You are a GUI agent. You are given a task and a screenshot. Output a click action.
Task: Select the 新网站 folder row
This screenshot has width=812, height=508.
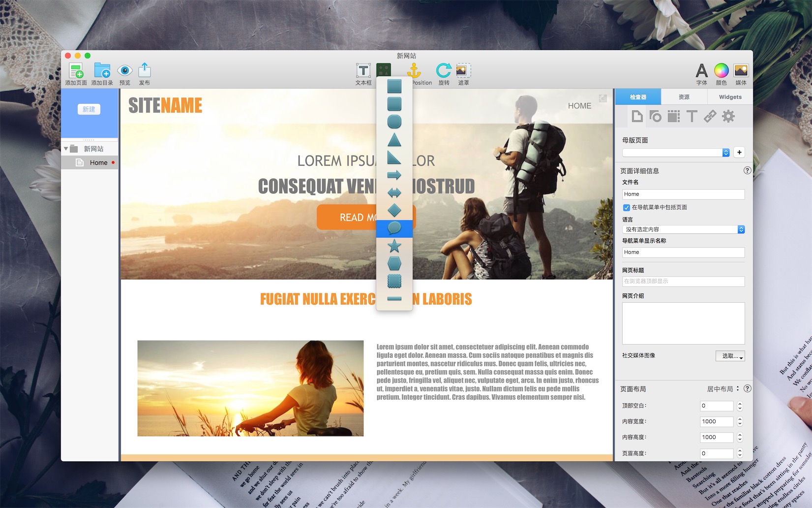90,149
